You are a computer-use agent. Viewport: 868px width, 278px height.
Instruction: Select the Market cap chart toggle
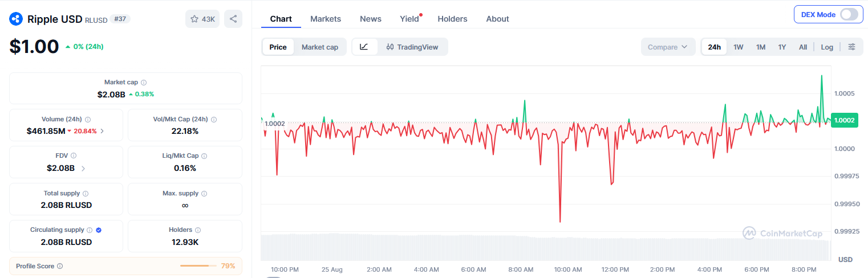320,47
